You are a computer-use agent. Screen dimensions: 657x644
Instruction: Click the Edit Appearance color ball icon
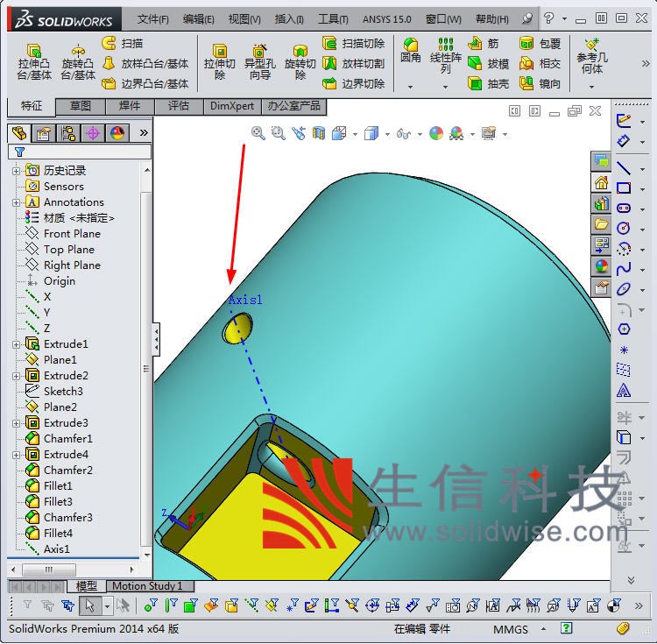tap(436, 134)
